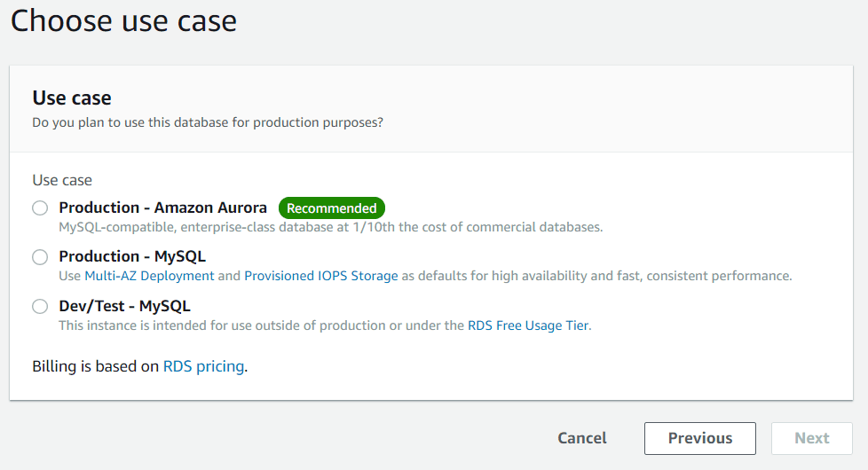
Task: Go back with the Previous button
Action: click(699, 438)
